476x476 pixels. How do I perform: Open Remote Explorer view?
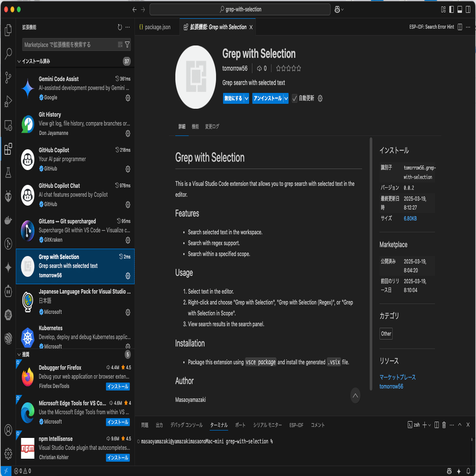pyautogui.click(x=8, y=125)
